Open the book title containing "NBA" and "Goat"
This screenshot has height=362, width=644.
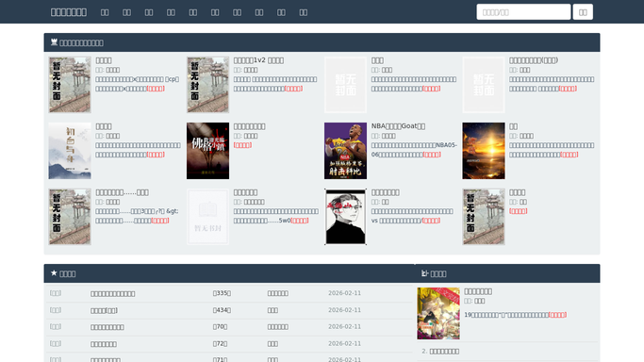coord(399,126)
